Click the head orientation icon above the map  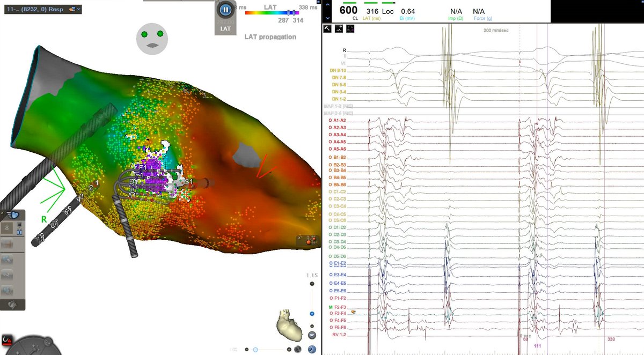coord(152,39)
